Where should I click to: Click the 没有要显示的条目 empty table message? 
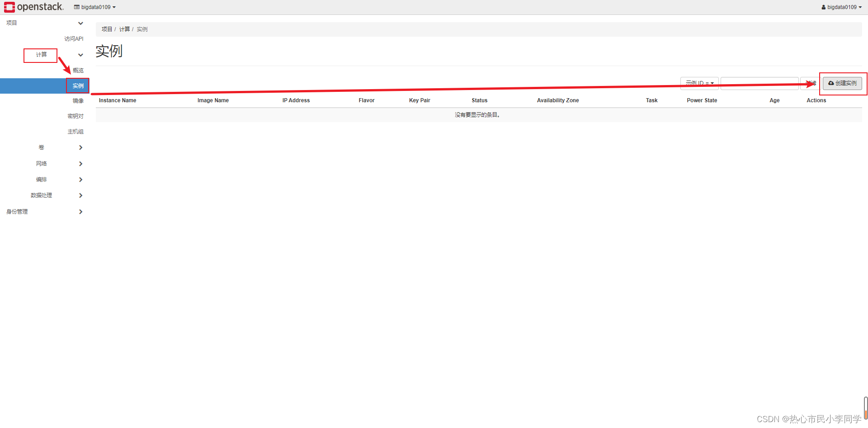pos(477,115)
